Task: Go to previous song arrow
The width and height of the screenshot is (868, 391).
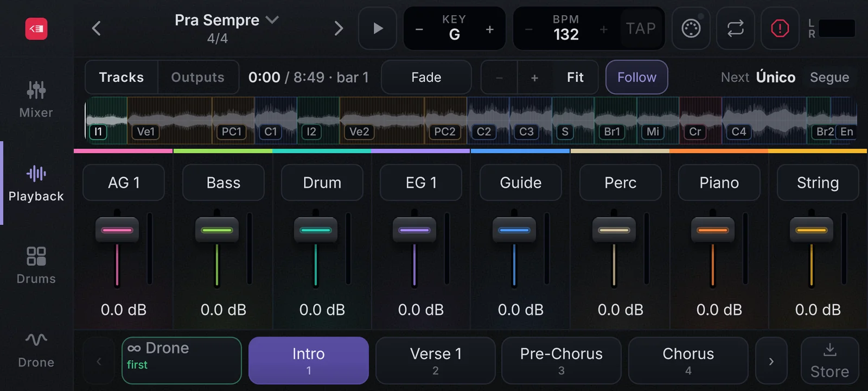Action: [97, 28]
